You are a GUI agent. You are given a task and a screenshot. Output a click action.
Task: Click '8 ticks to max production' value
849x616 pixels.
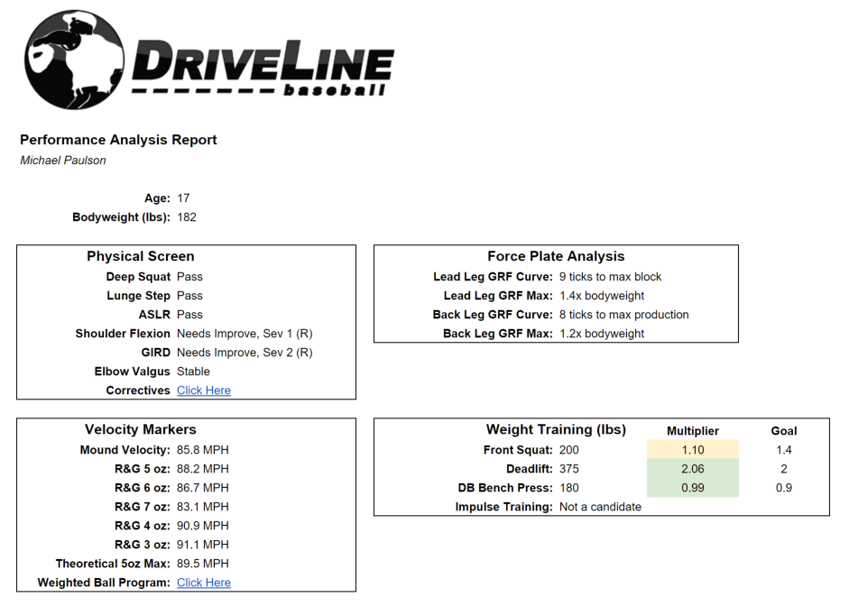pyautogui.click(x=623, y=315)
